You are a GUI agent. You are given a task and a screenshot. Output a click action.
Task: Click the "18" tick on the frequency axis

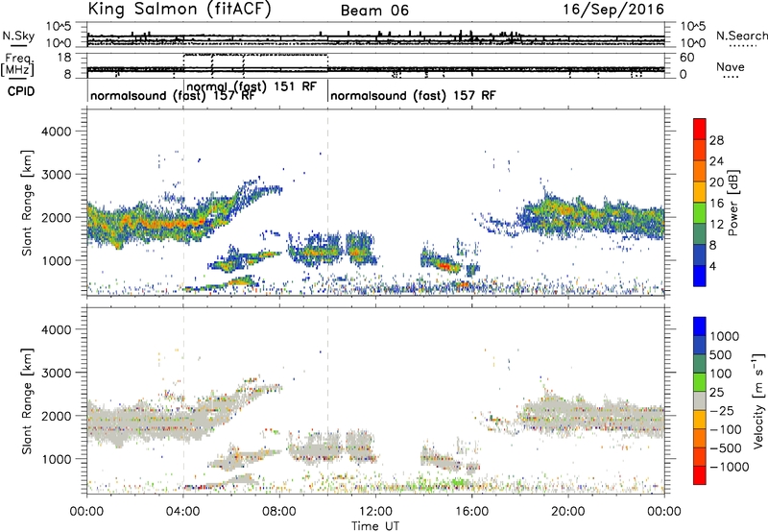pyautogui.click(x=63, y=58)
